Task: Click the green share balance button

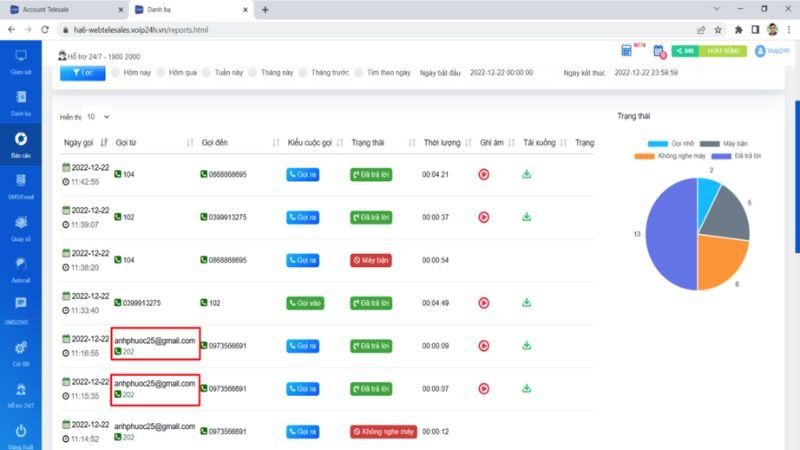Action: 685,51
